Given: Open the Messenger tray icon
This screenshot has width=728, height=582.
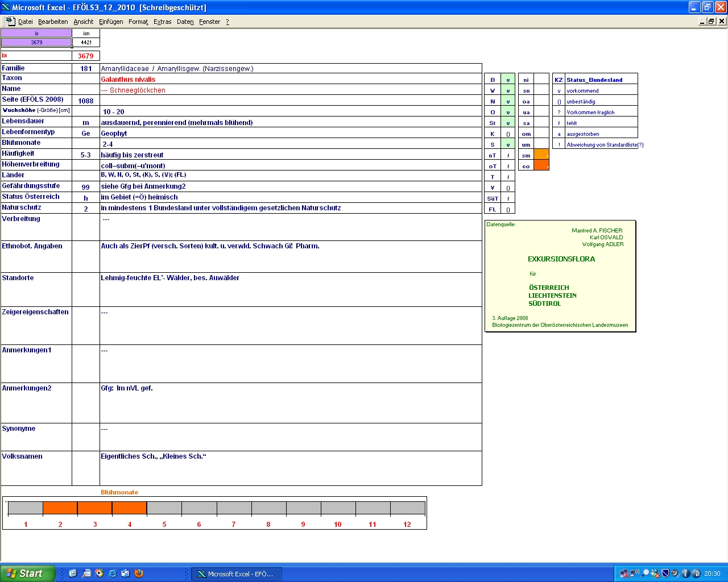Looking at the screenshot, I should [x=655, y=573].
